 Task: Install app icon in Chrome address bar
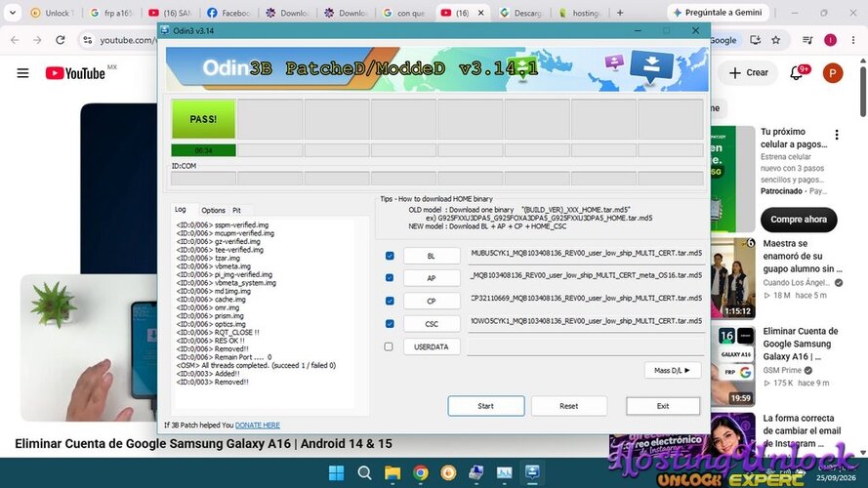755,40
